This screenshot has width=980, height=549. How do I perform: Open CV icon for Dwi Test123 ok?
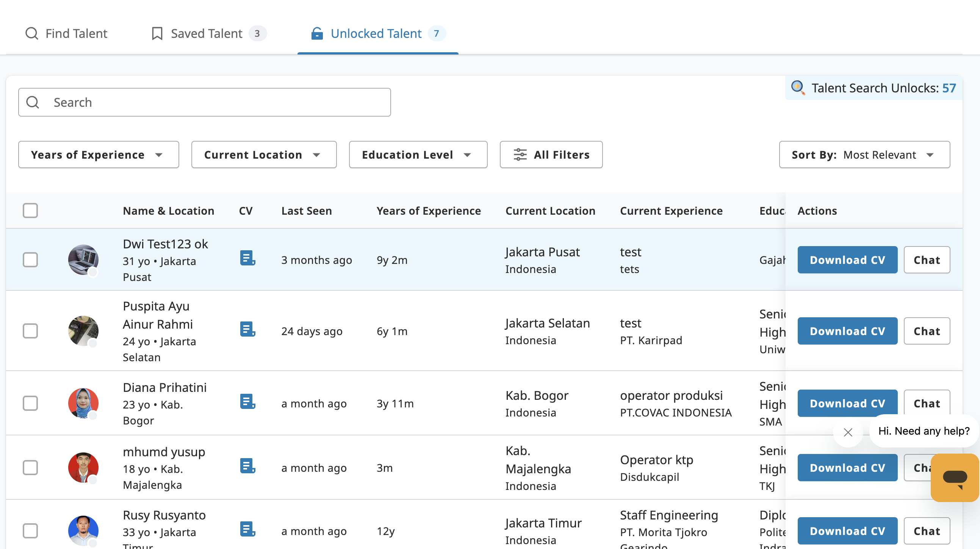click(247, 258)
